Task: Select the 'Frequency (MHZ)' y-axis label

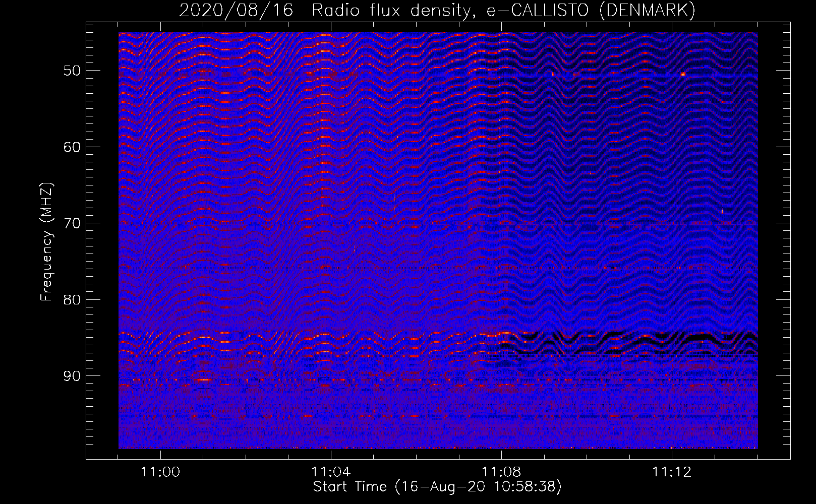Action: point(46,242)
